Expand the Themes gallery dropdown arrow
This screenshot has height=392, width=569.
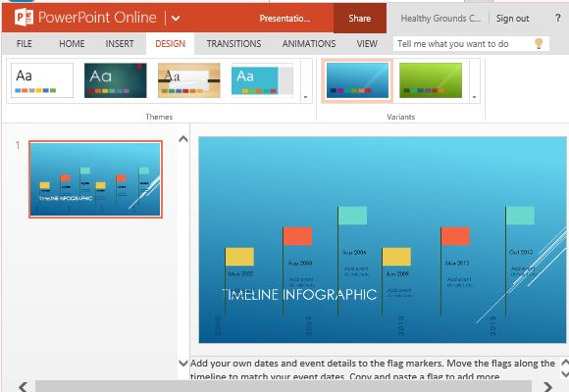click(305, 97)
